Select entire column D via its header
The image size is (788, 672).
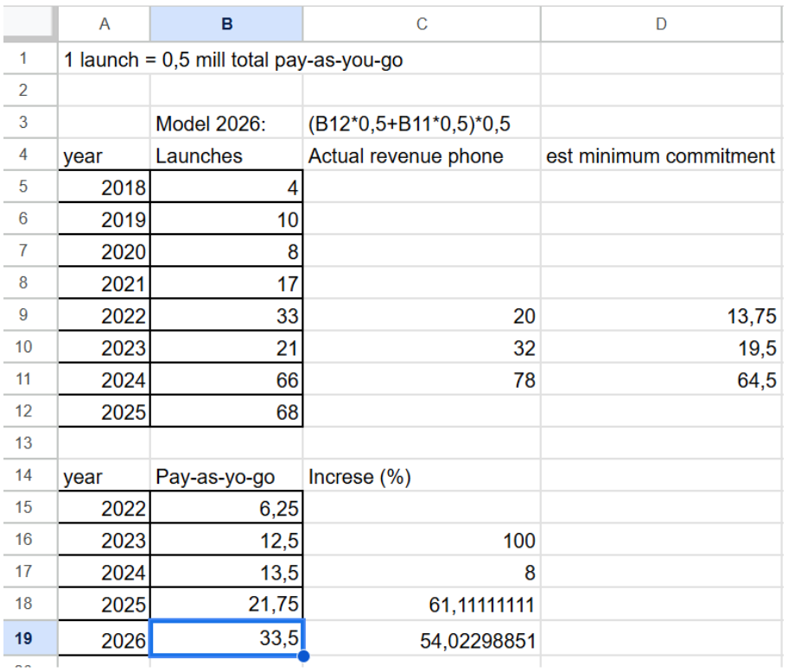point(661,23)
